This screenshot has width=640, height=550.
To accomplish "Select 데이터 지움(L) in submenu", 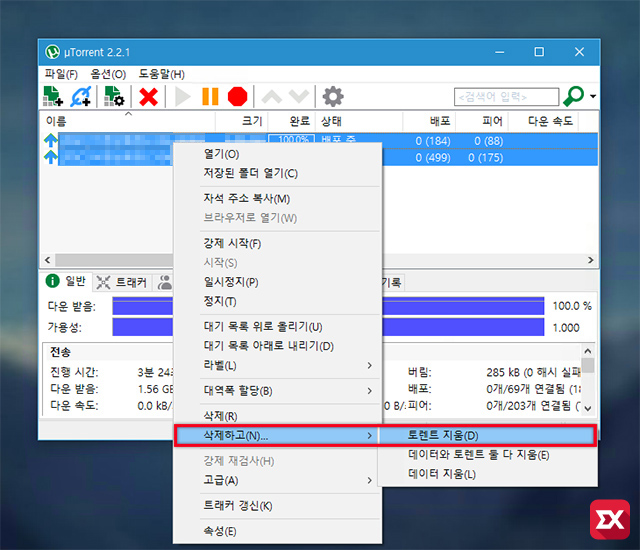I will pyautogui.click(x=487, y=474).
